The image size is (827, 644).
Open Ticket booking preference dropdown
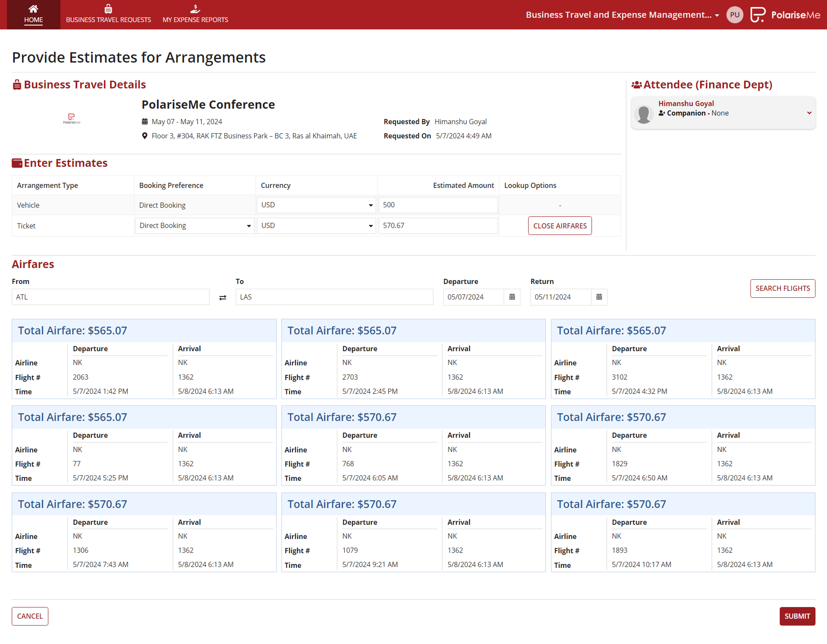point(195,226)
